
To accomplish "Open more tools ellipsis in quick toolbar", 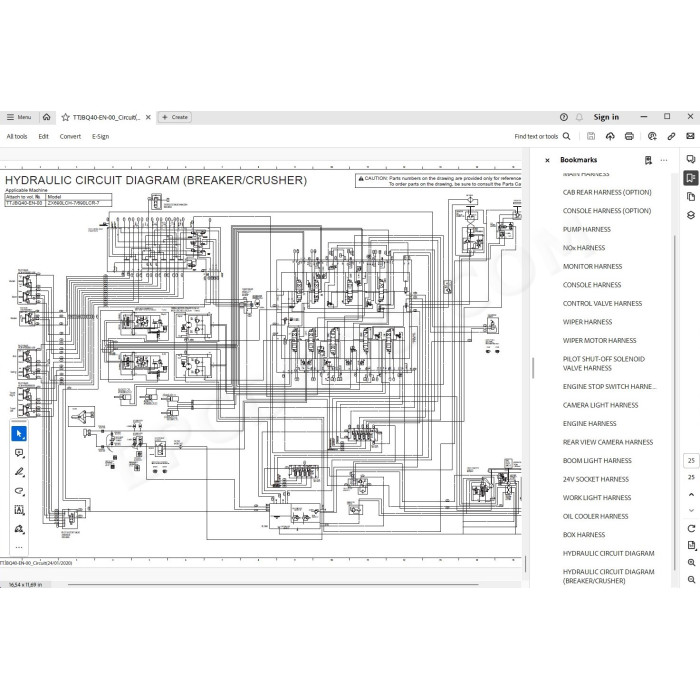I will coord(19,547).
